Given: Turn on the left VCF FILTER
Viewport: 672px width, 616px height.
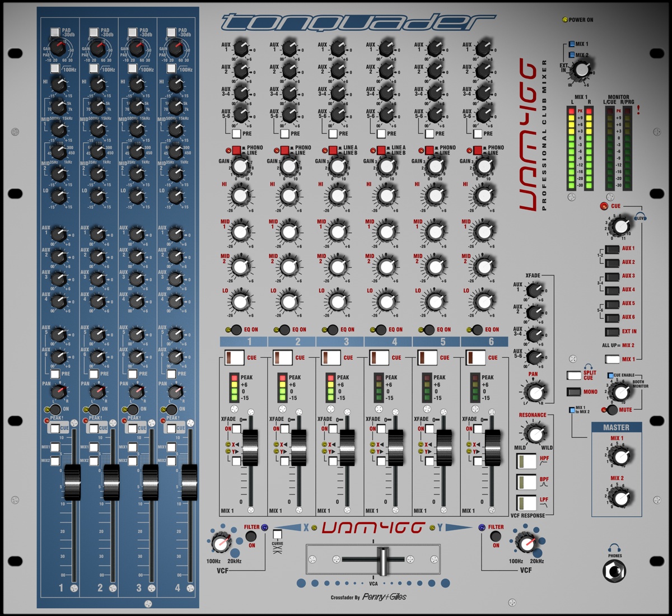Looking at the screenshot, I should 251,536.
